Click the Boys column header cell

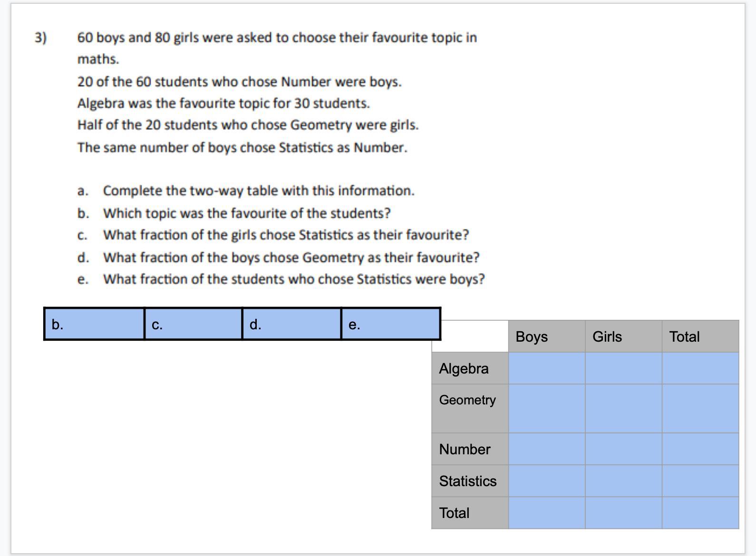547,336
